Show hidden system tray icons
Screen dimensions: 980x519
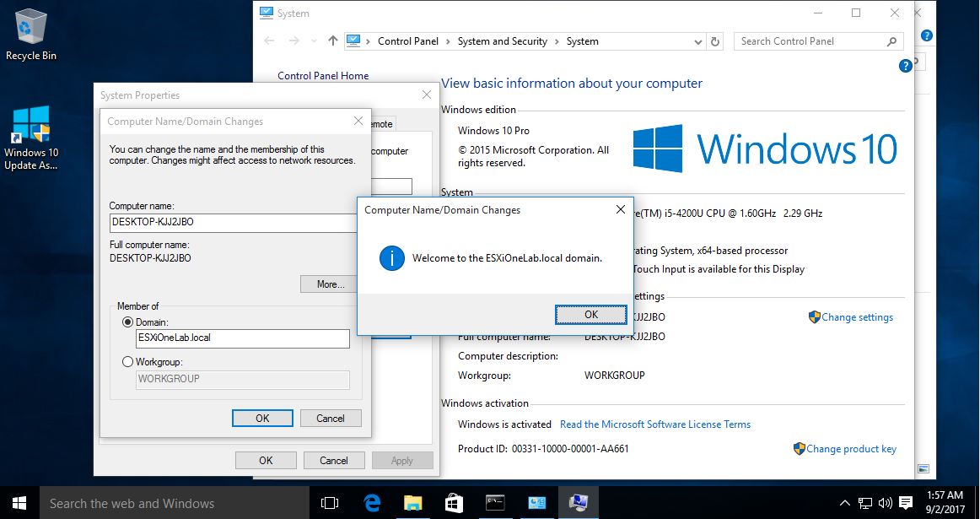[x=844, y=503]
